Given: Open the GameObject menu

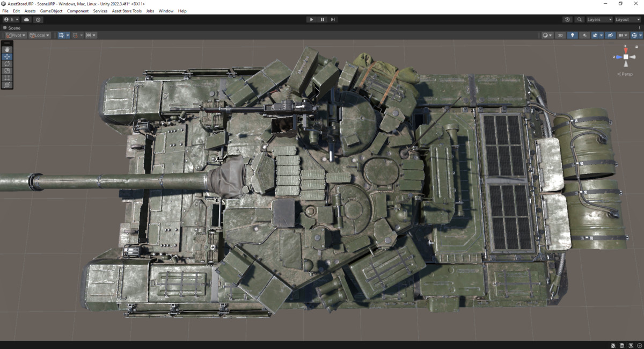Looking at the screenshot, I should point(51,11).
